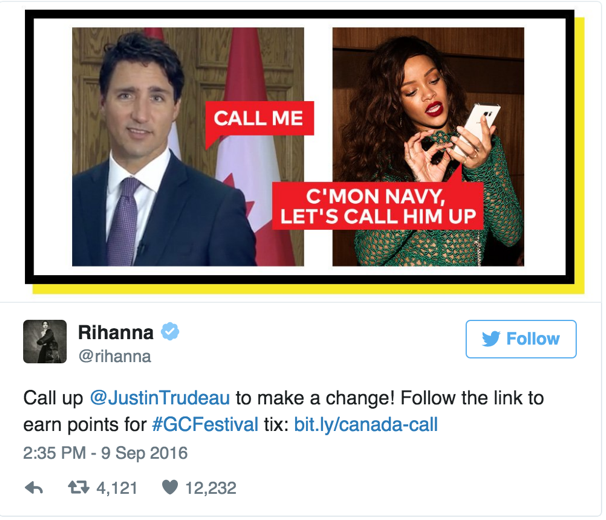Click the 2:35 PM - 9 Sep 2016 timestamp
Image resolution: width=606 pixels, height=520 pixels.
[105, 453]
